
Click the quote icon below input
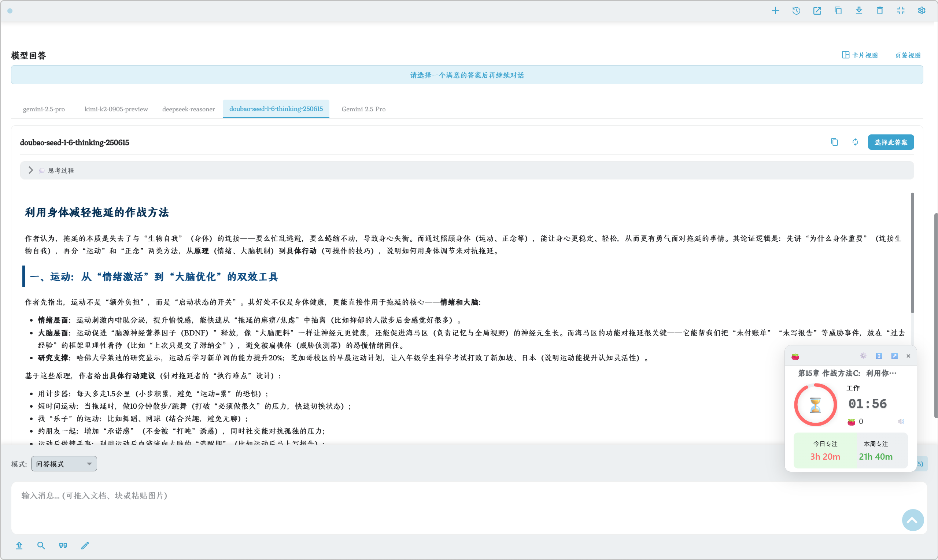63,546
